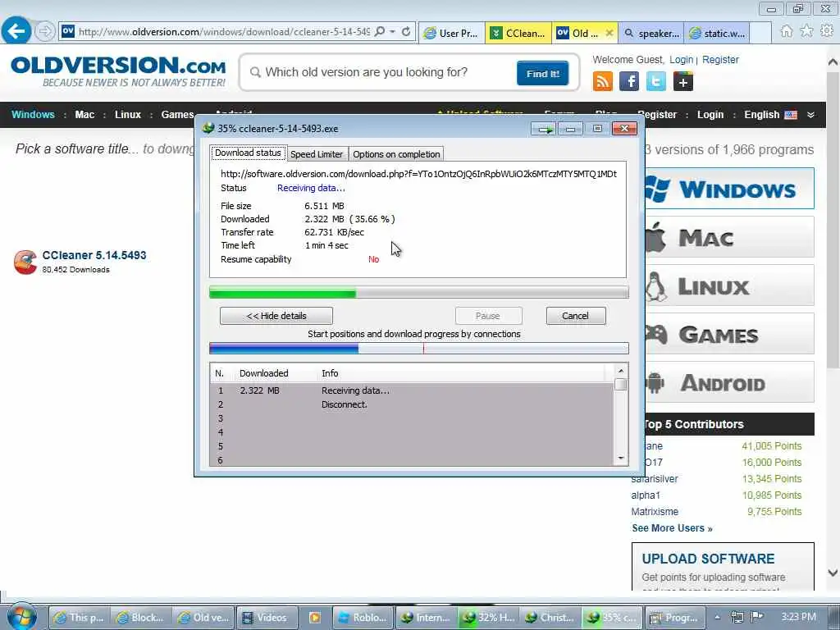Open the Windows nav menu item
This screenshot has height=630, width=840.
tap(33, 115)
